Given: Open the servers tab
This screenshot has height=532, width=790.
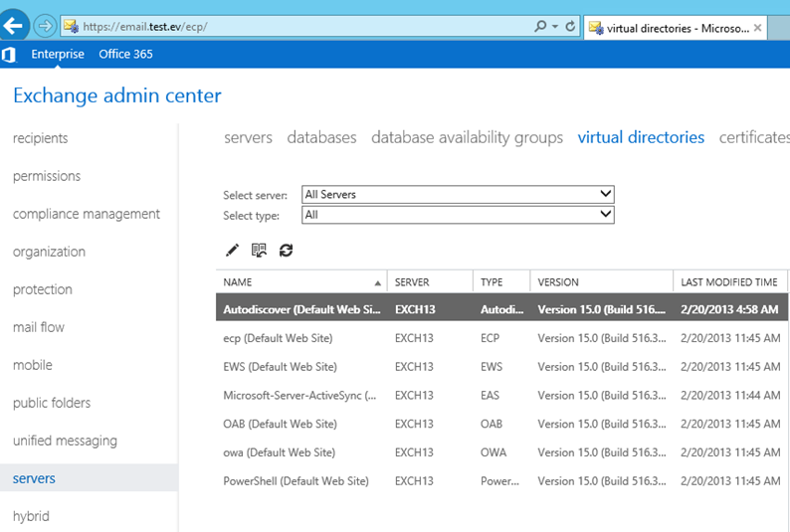Looking at the screenshot, I should (x=249, y=137).
